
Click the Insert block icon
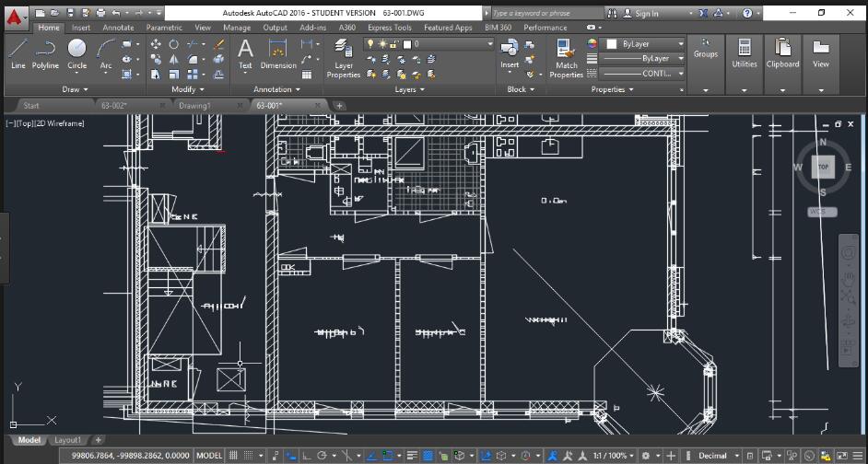[x=510, y=54]
